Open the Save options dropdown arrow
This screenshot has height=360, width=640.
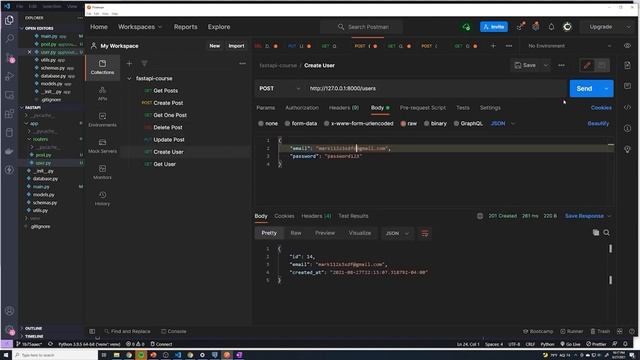click(546, 65)
